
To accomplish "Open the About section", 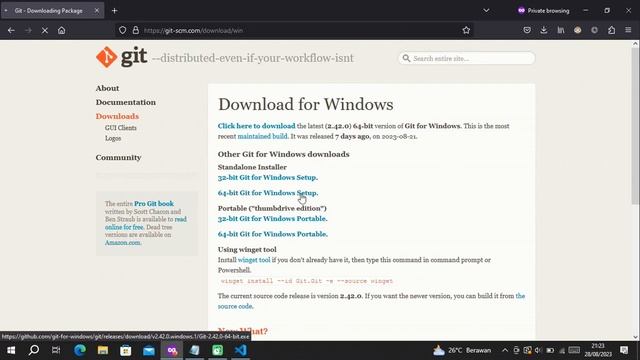I will (x=107, y=88).
